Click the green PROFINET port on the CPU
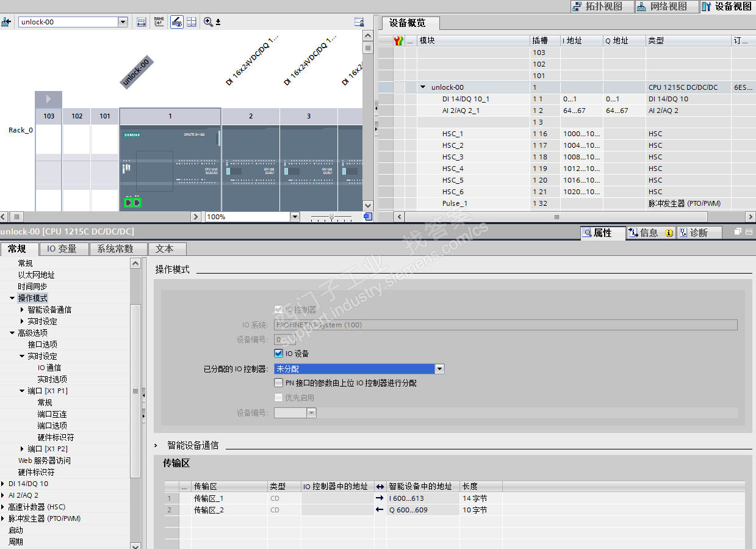Viewport: 756px width, 549px height. pyautogui.click(x=133, y=202)
